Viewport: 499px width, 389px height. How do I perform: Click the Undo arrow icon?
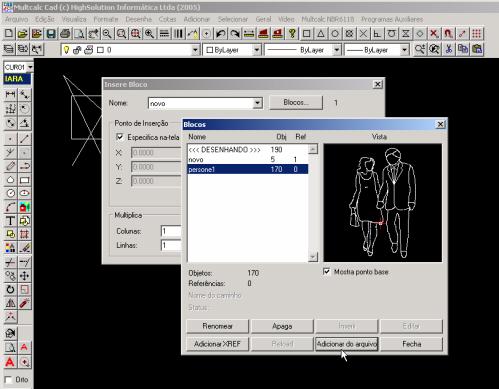220,34
